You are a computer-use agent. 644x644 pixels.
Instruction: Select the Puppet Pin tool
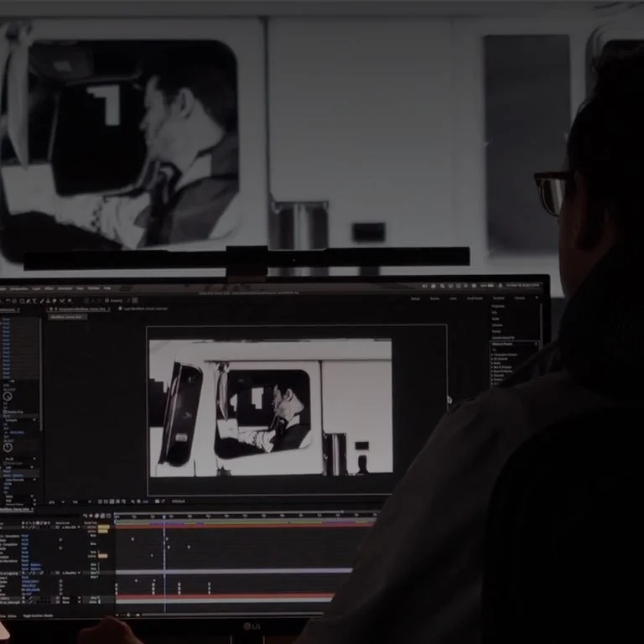(x=70, y=301)
